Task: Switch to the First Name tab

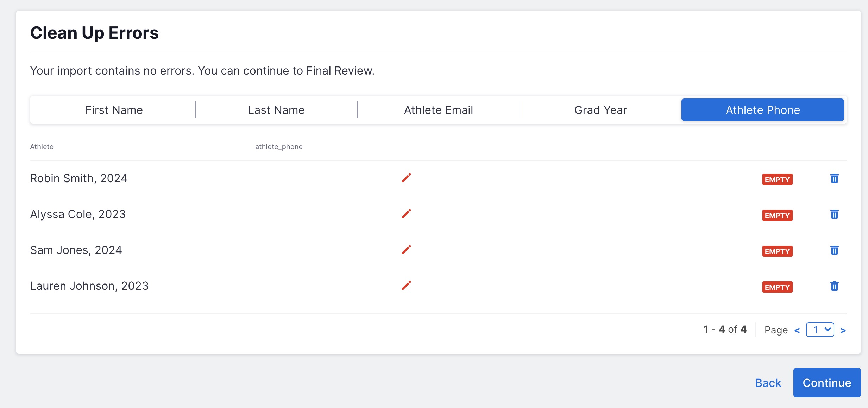Action: tap(114, 110)
